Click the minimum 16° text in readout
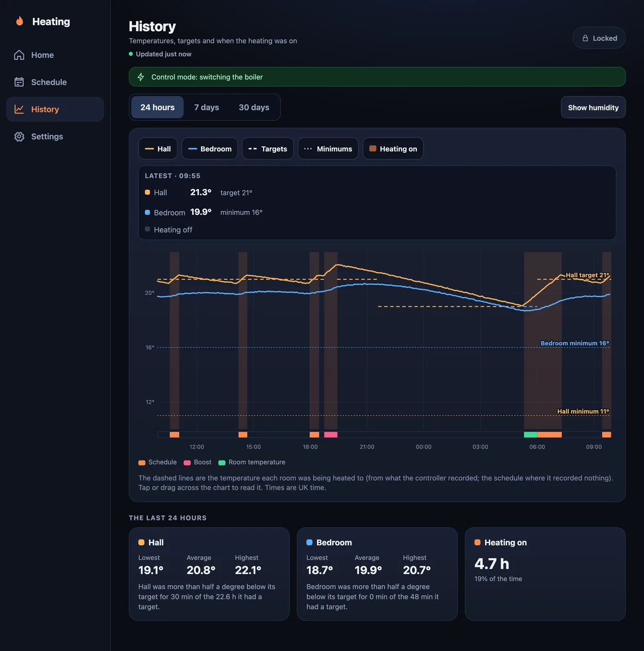Viewport: 644px width, 651px height. 241,213
